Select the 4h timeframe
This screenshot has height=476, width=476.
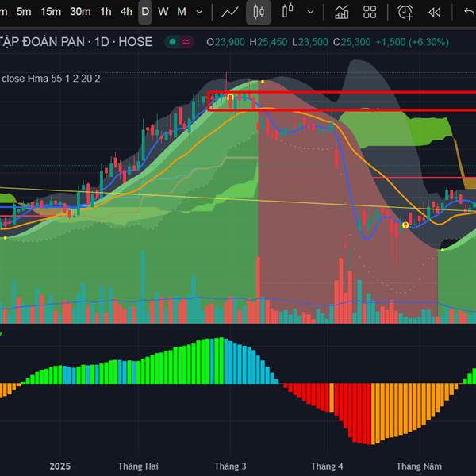tap(126, 12)
